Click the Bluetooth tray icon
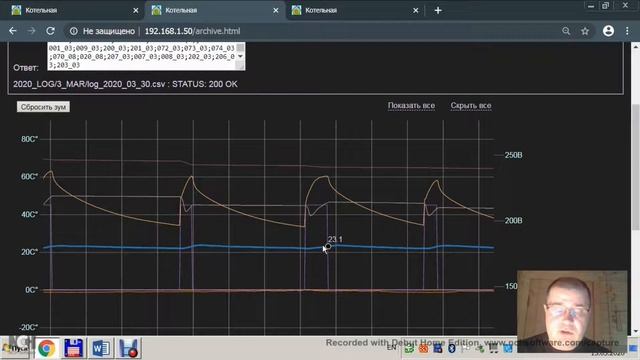 tap(451, 348)
